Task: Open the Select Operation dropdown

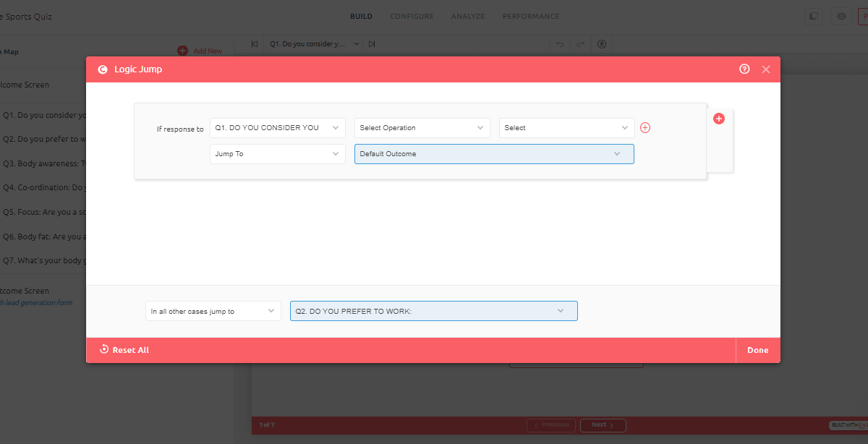Action: [x=422, y=128]
